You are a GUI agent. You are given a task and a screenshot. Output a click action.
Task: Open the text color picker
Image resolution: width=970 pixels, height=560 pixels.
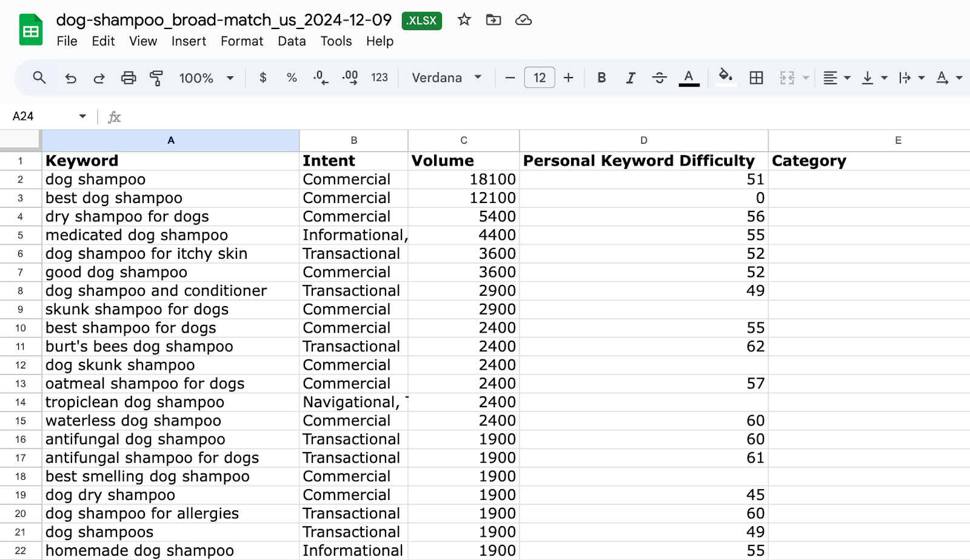coord(688,78)
